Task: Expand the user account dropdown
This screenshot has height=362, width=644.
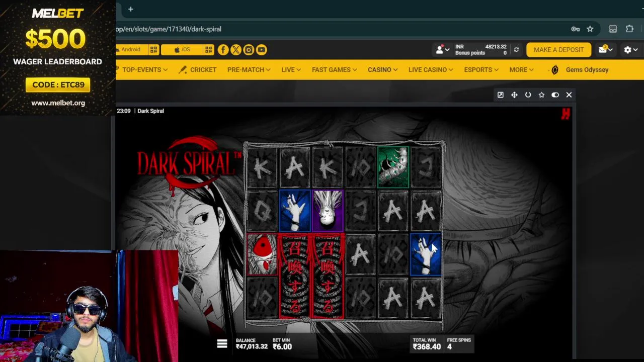Action: pyautogui.click(x=442, y=50)
